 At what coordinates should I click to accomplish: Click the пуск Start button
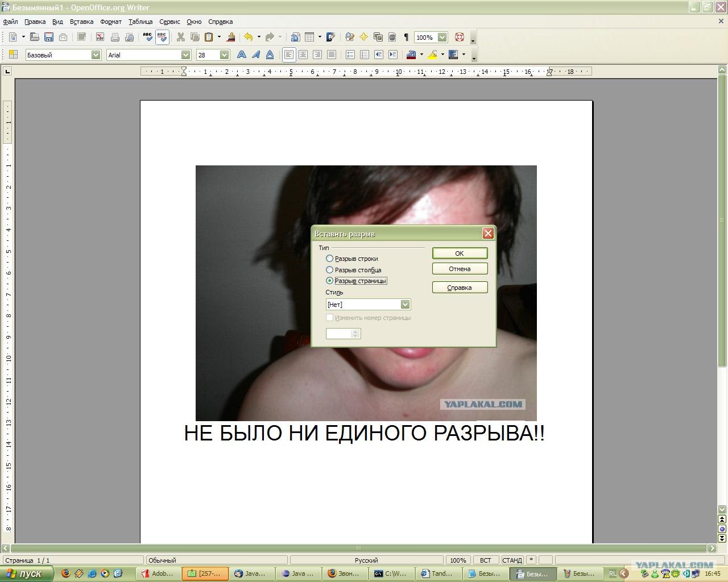click(27, 573)
